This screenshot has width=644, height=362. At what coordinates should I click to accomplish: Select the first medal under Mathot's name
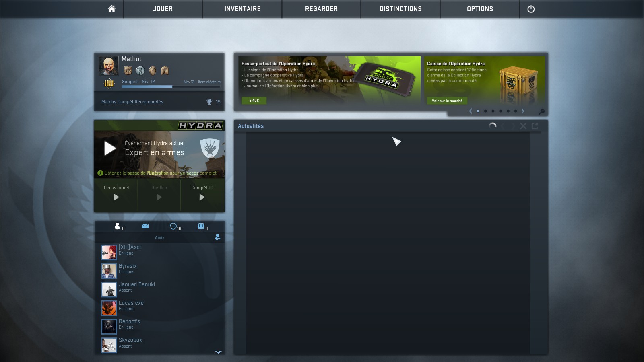[x=128, y=70]
